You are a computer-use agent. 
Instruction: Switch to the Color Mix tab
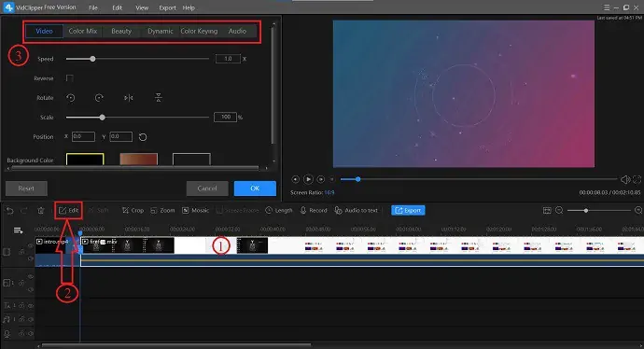[x=82, y=31]
